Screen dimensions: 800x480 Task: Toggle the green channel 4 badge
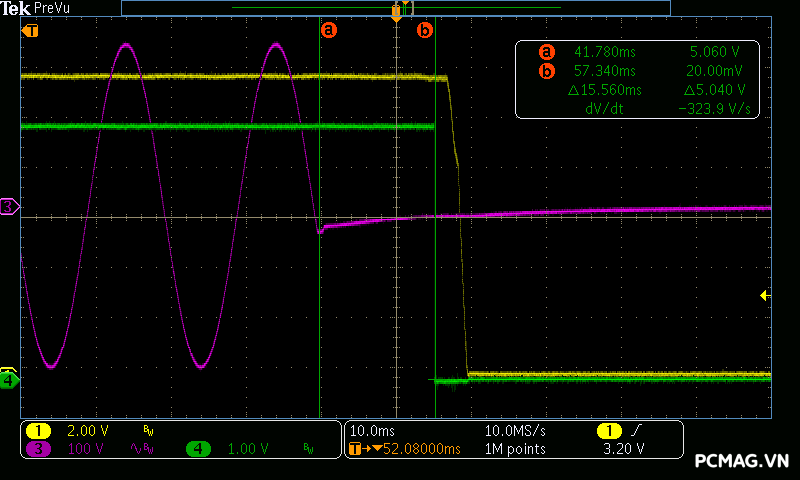[198, 449]
